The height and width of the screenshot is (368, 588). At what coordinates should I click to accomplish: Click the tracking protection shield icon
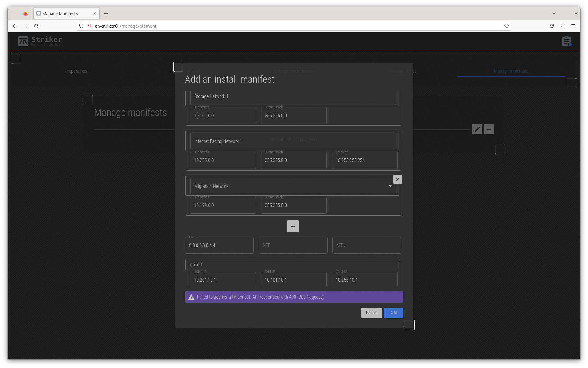click(81, 26)
